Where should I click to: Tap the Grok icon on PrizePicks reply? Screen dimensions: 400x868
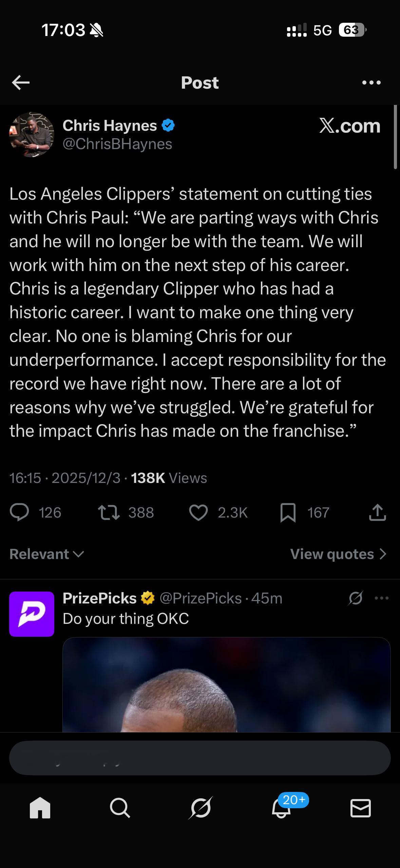(x=356, y=598)
